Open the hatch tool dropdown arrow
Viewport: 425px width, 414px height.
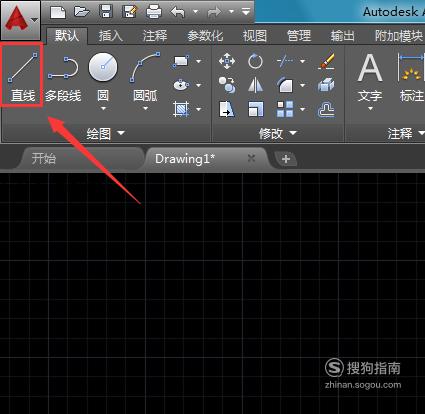(x=199, y=109)
